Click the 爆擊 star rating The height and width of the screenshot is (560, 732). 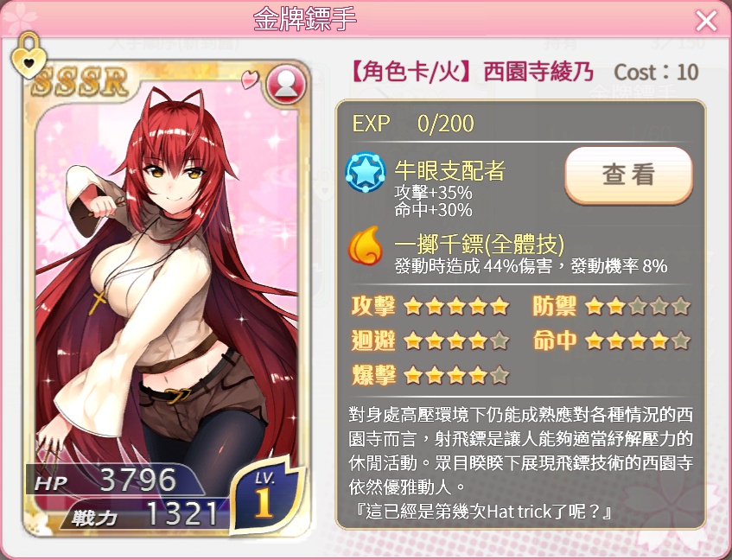pos(456,375)
